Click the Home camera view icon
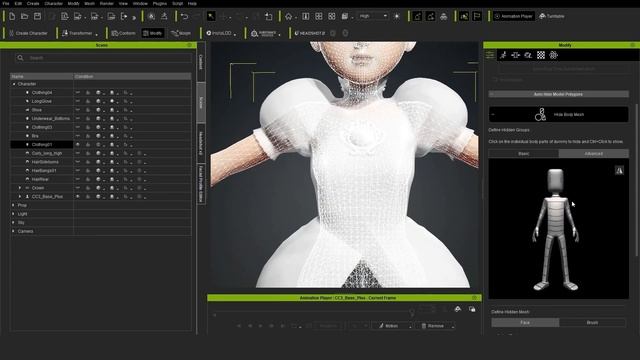 (289, 16)
